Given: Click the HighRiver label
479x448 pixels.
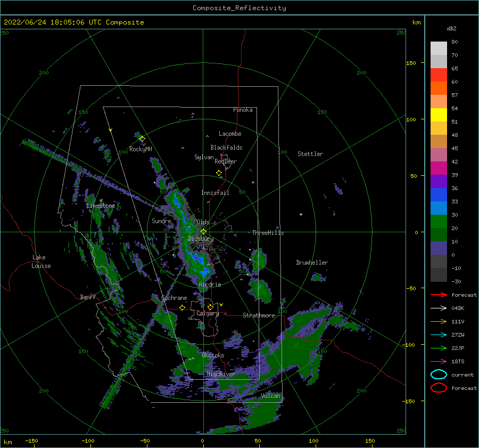Looking at the screenshot, I should [x=220, y=374].
